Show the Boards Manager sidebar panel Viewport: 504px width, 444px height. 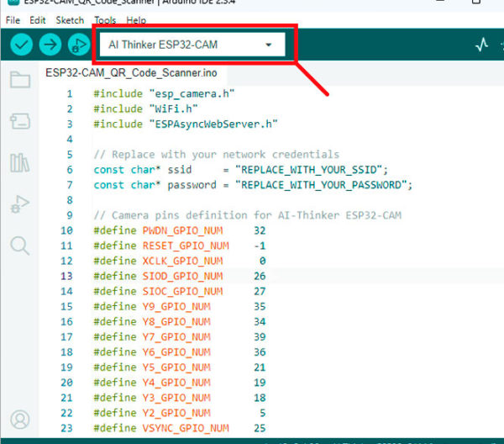point(19,122)
